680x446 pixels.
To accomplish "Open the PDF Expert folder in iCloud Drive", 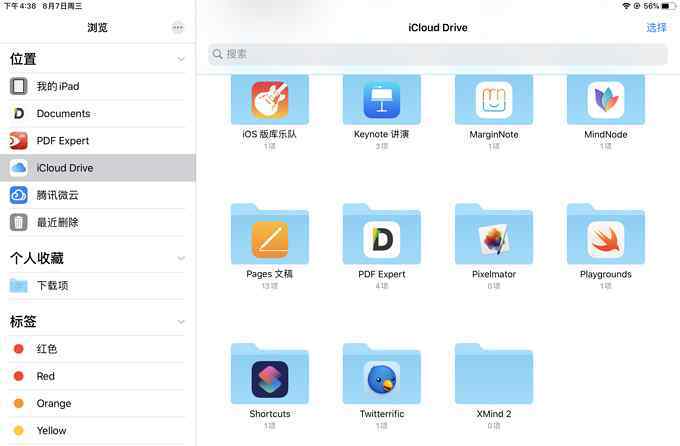I will 382,234.
